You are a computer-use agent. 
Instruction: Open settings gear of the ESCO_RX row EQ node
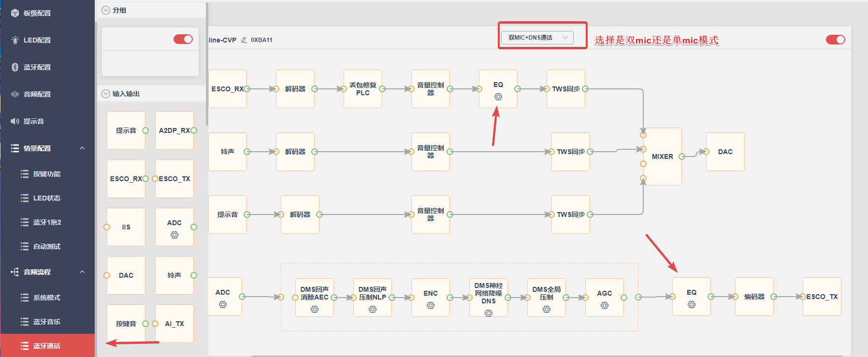498,97
